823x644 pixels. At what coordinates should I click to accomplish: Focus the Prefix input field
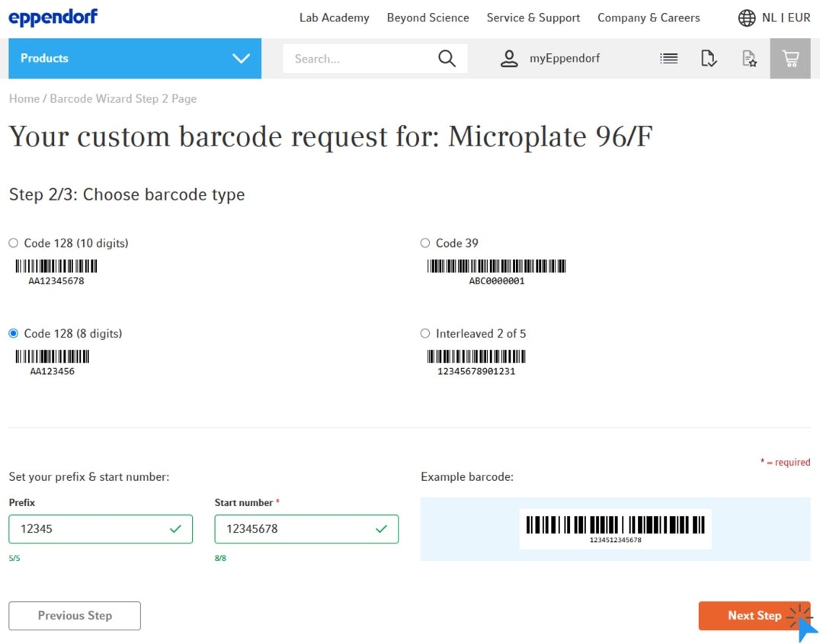(91, 529)
